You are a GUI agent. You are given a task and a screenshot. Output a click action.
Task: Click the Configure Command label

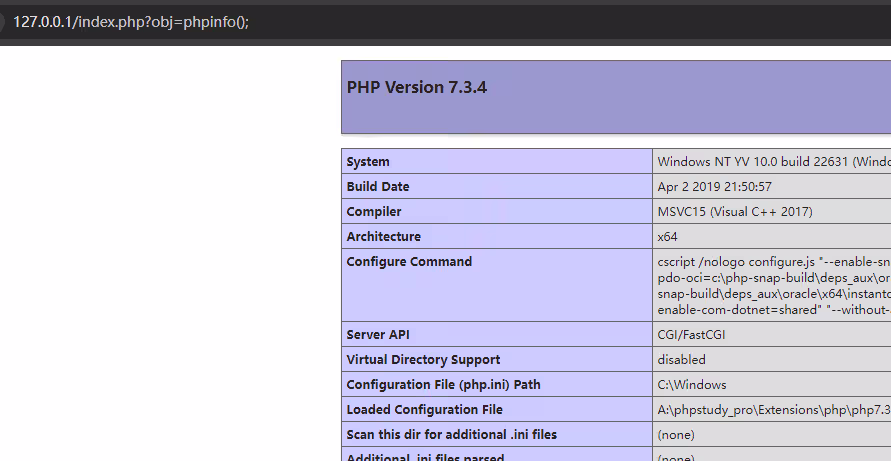409,262
